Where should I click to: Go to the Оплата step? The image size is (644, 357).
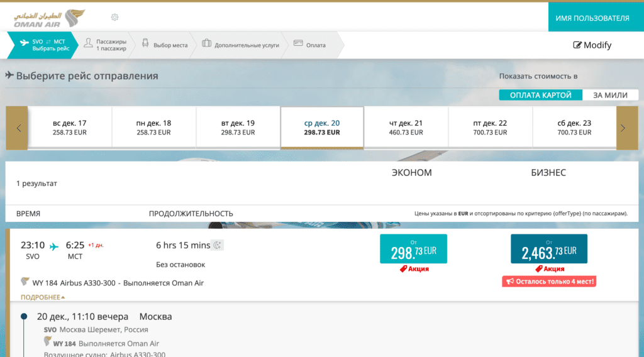[312, 45]
